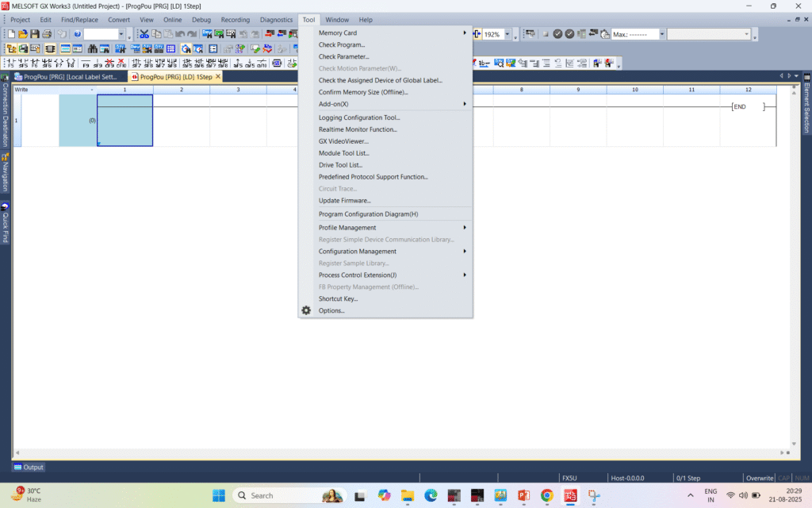Open the Convert menu
This screenshot has height=508, width=812.
119,20
